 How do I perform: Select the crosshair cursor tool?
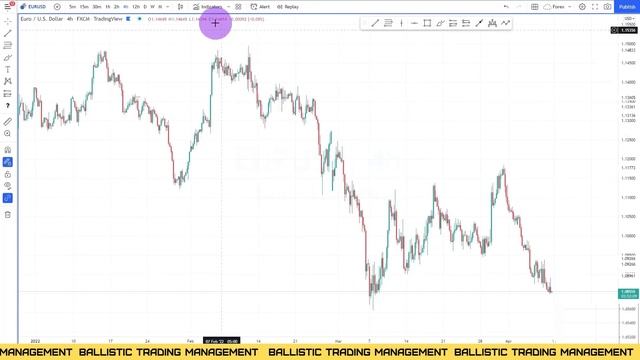[x=7, y=21]
